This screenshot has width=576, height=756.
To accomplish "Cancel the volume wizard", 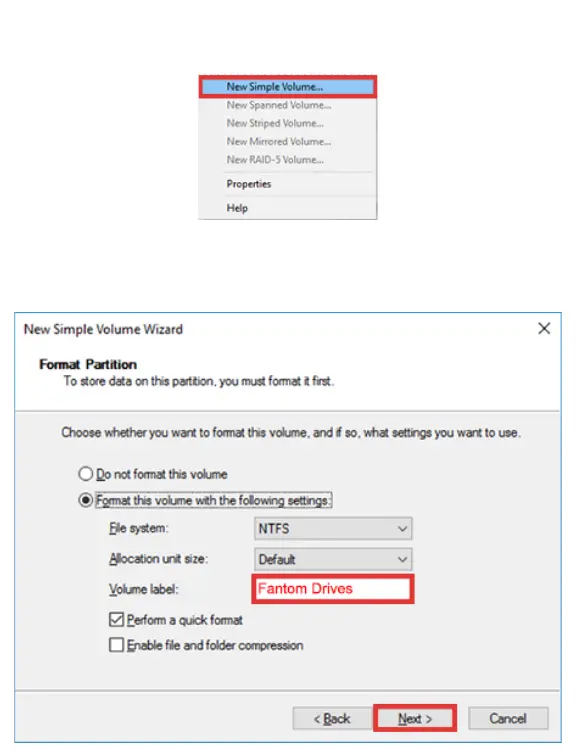I will 508,718.
